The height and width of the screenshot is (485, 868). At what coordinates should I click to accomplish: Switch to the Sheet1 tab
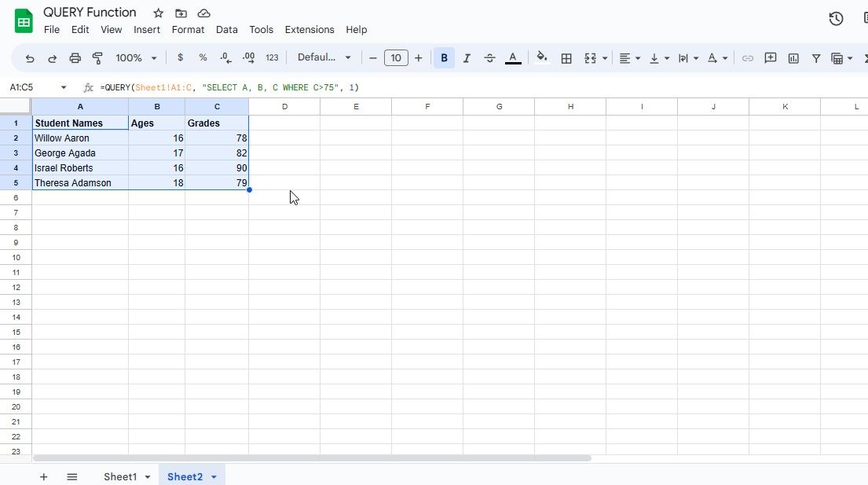click(x=120, y=476)
